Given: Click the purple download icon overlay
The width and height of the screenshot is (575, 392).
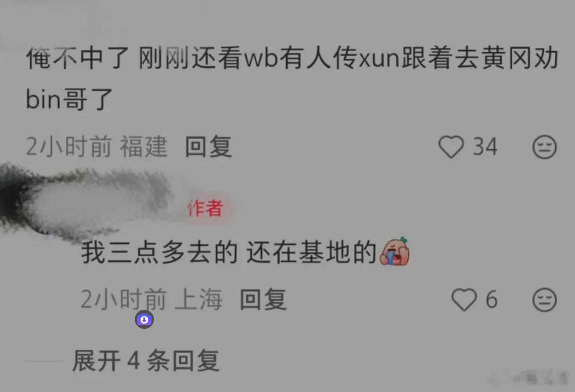Looking at the screenshot, I should click(144, 320).
